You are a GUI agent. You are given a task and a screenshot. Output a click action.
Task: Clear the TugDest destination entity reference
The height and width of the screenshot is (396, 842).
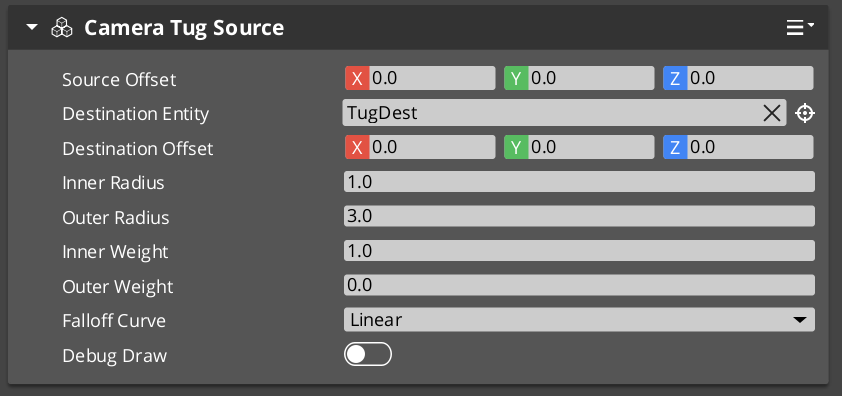click(x=772, y=113)
